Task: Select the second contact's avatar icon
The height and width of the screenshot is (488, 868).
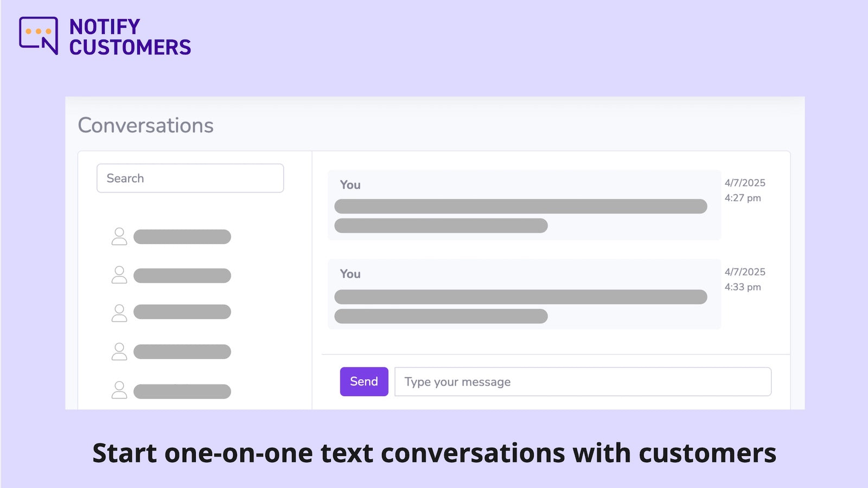Action: coord(119,275)
